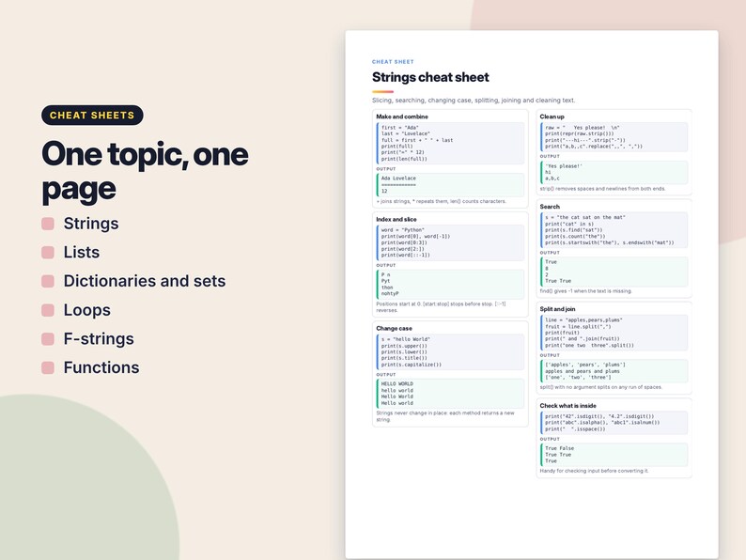Click the code block under Index and slice
This screenshot has width=746, height=560.
pos(450,242)
